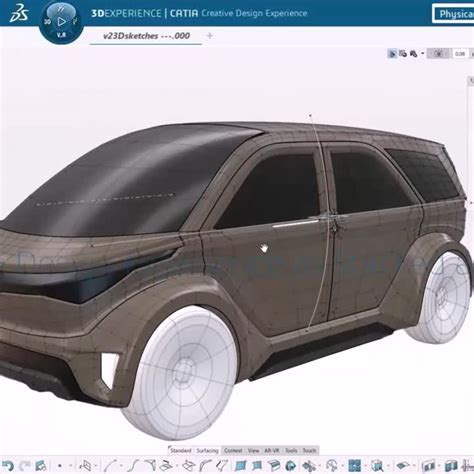Image resolution: width=474 pixels, height=474 pixels.
Task: Expand arrow beside blue grid tool
Action: point(365,466)
